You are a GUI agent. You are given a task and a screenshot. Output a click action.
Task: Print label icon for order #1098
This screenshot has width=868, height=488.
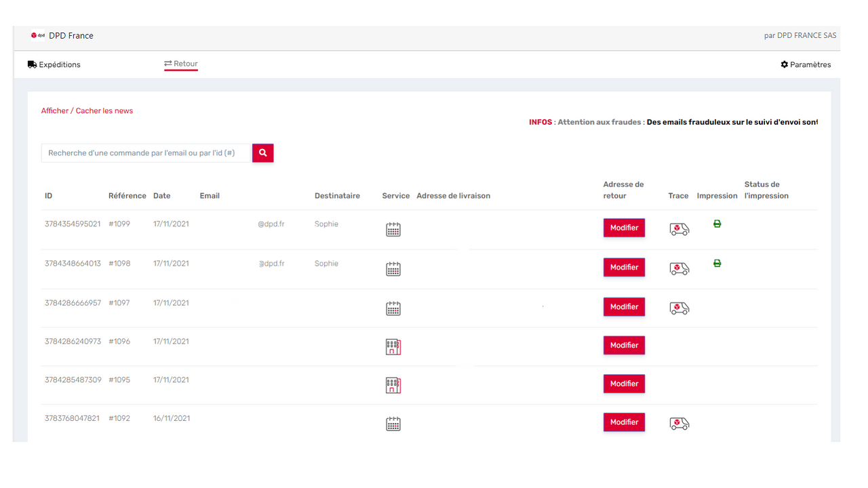(x=717, y=263)
